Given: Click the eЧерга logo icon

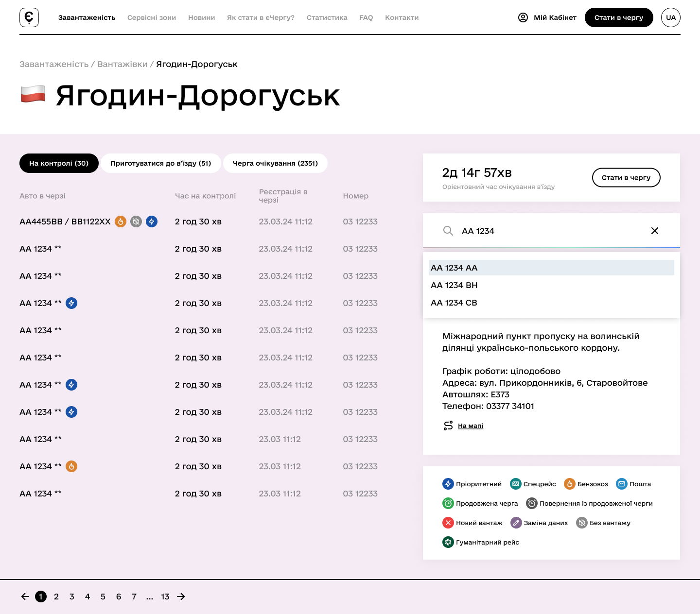Looking at the screenshot, I should point(29,17).
